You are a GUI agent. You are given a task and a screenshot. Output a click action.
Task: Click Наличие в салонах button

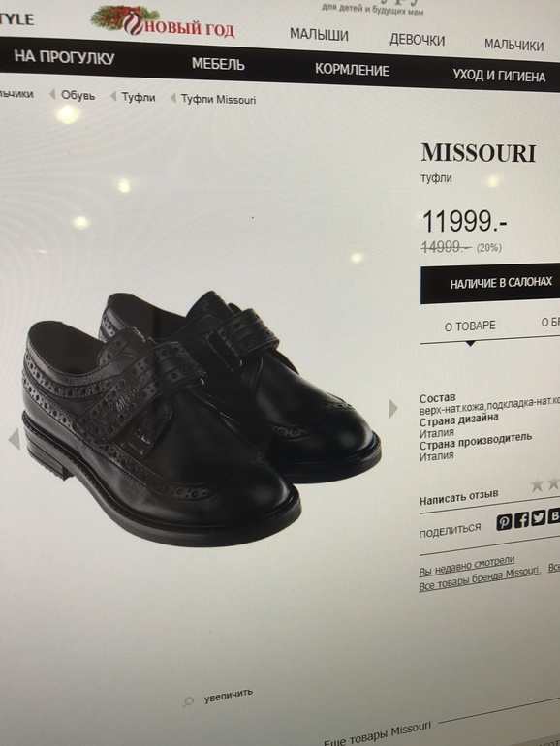[x=490, y=284]
